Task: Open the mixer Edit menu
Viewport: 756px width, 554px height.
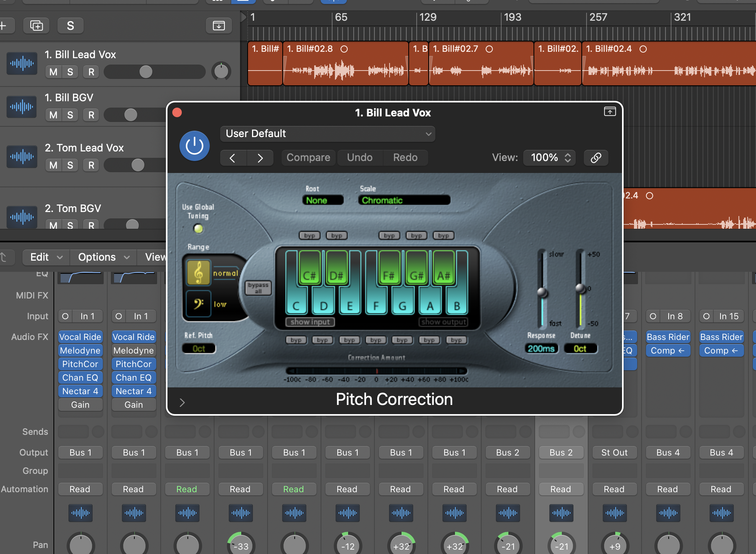Action: point(46,257)
